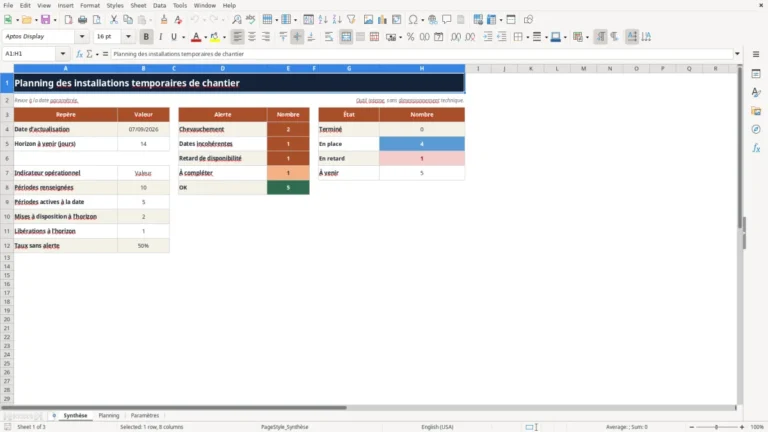This screenshot has width=768, height=432.
Task: Increase indent icon
Action: pos(487,37)
